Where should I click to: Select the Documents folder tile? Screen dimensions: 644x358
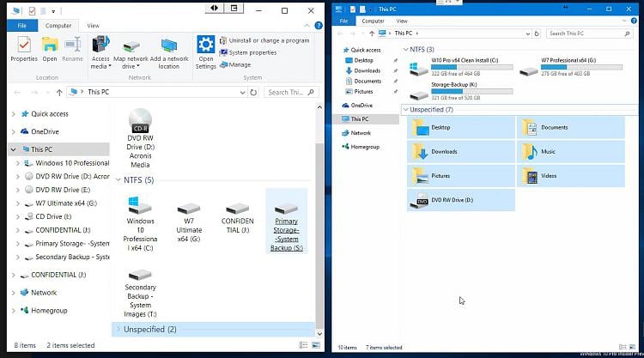pos(571,128)
